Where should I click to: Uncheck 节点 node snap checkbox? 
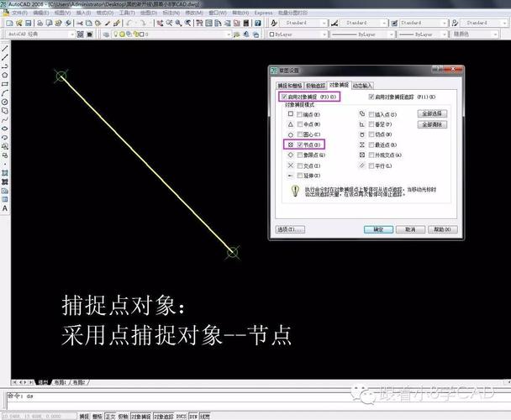pos(300,144)
